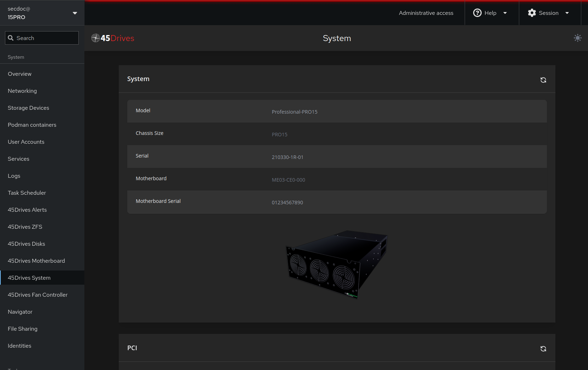Click the System card heading

point(138,79)
